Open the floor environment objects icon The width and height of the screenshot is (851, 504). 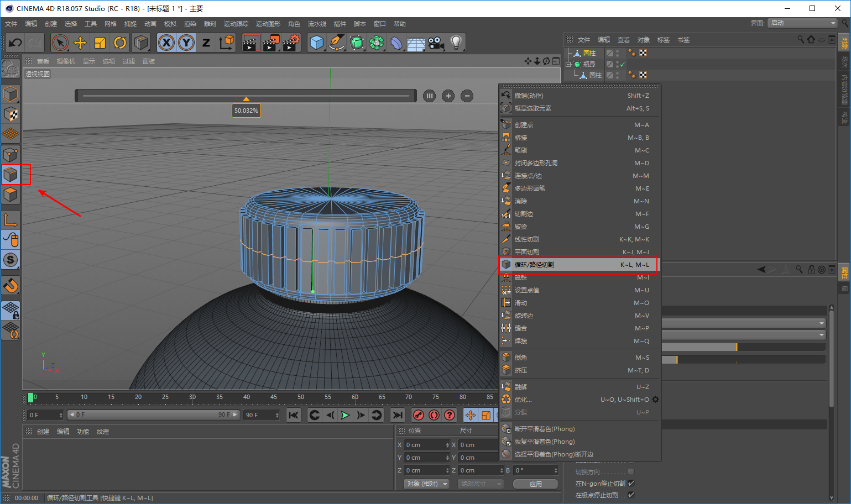pos(416,43)
